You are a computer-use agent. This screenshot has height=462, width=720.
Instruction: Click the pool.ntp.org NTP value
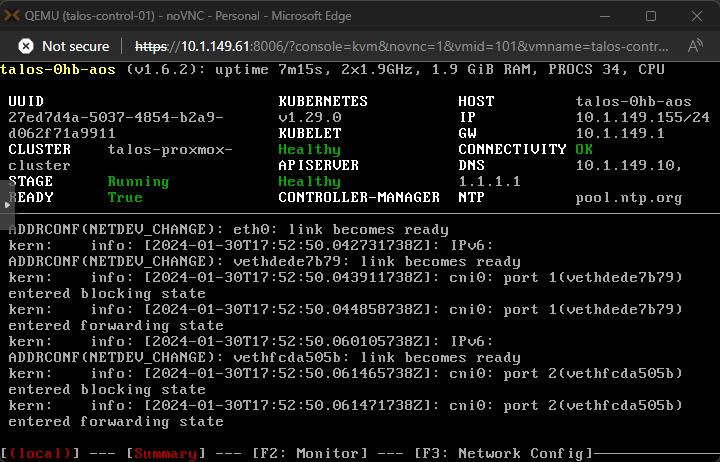pyautogui.click(x=629, y=198)
